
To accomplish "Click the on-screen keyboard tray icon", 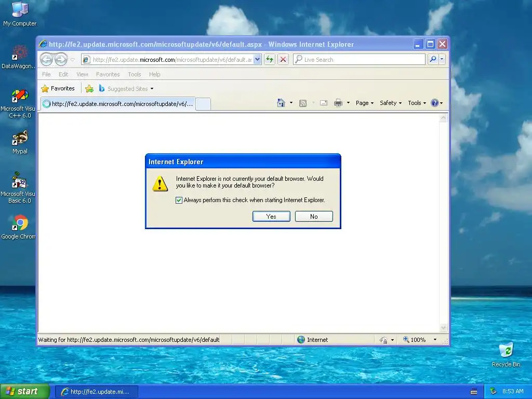I will click(474, 392).
